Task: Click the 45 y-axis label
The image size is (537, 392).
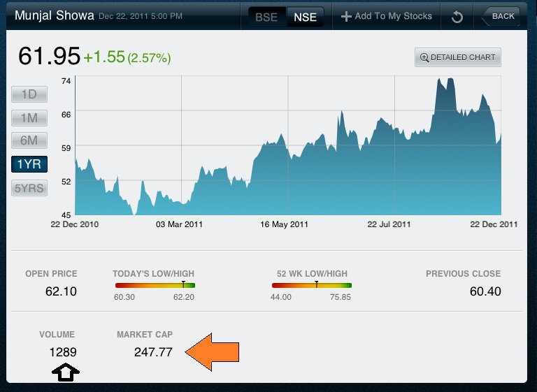Action: pyautogui.click(x=66, y=215)
